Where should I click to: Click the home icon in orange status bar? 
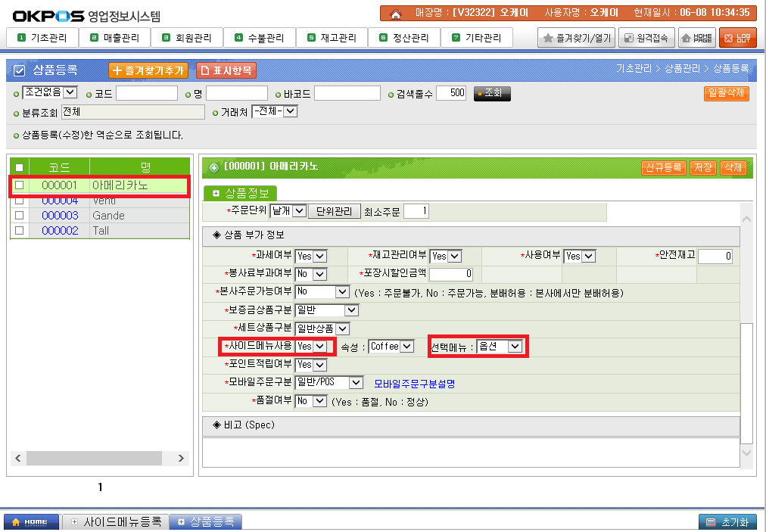coord(395,13)
